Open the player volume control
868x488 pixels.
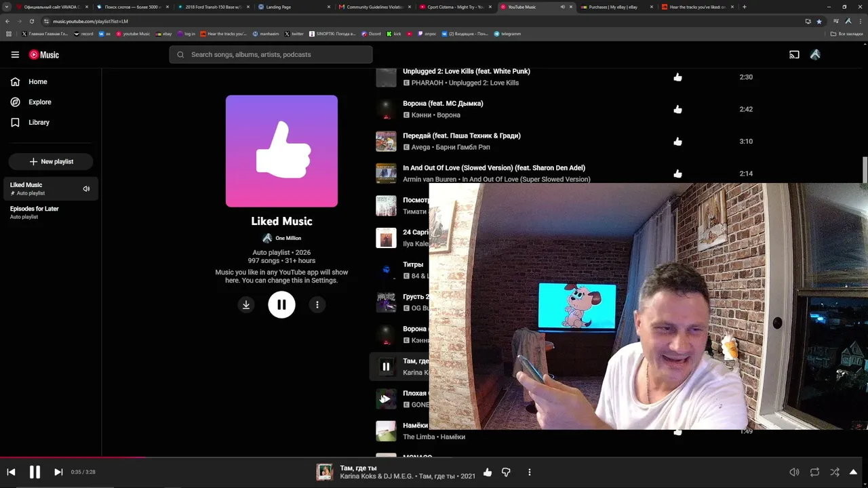(794, 472)
